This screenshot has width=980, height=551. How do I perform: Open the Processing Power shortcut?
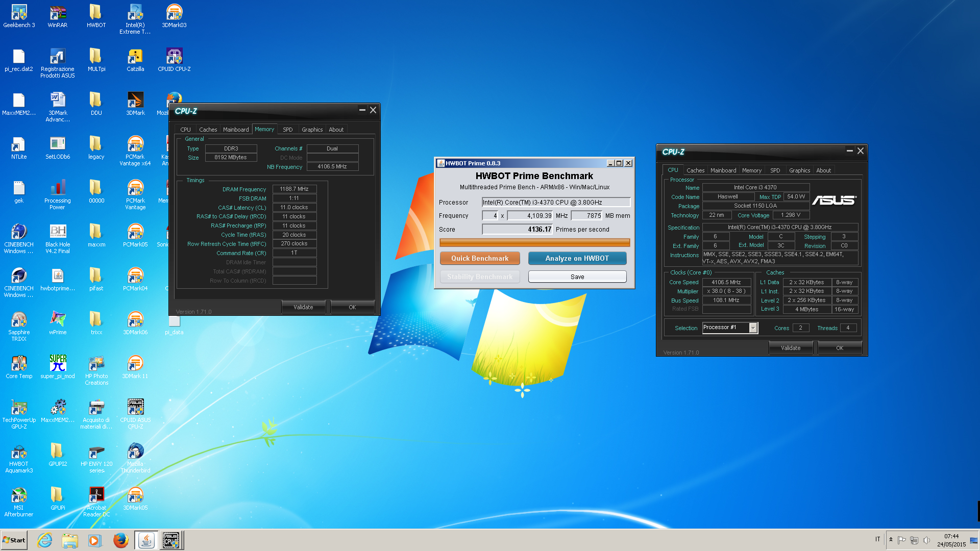click(x=58, y=195)
